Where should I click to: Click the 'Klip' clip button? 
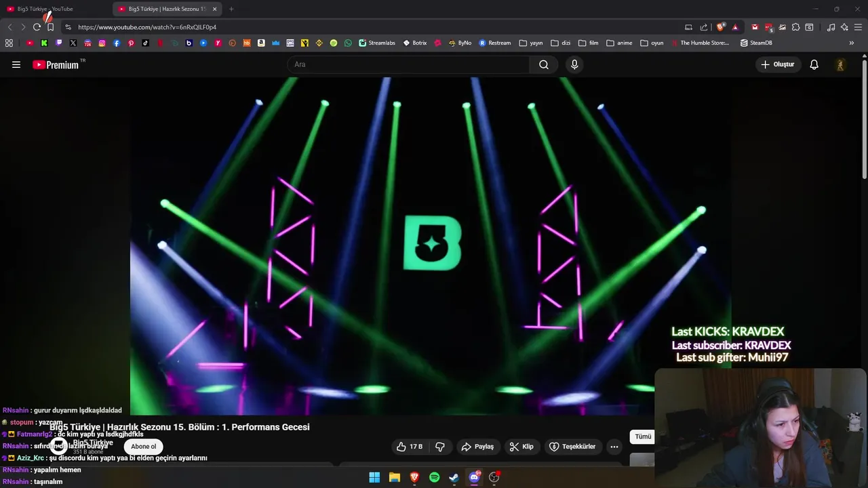pos(521,447)
